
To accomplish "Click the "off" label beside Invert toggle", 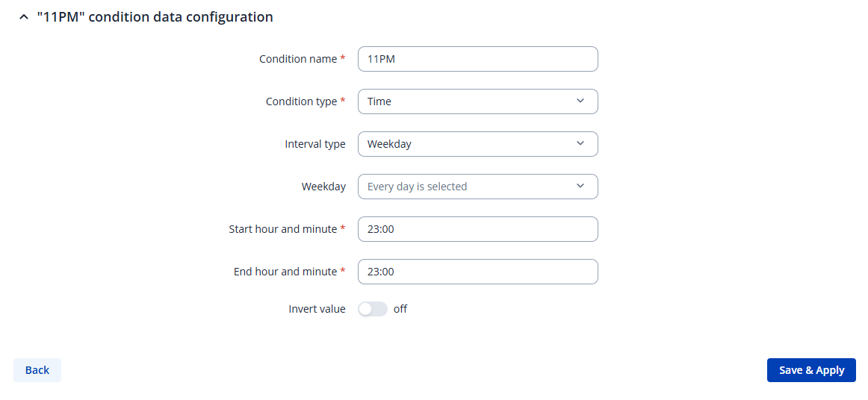I will pyautogui.click(x=400, y=309).
